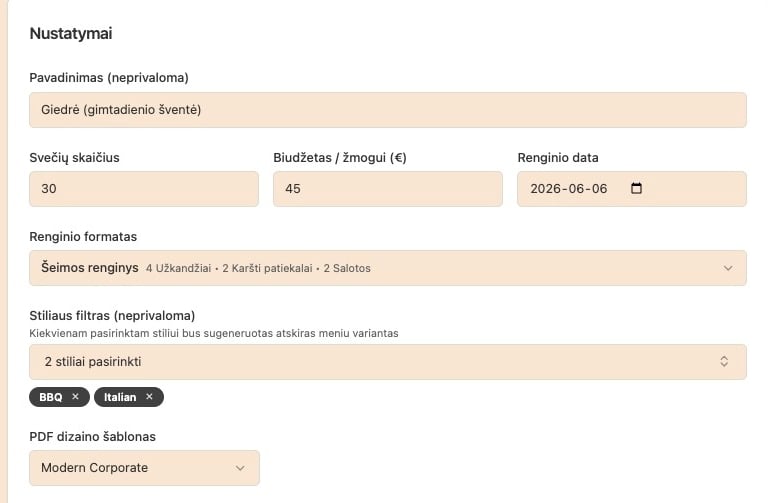Click the BBQ tag label text
This screenshot has height=503, width=768.
pyautogui.click(x=50, y=397)
